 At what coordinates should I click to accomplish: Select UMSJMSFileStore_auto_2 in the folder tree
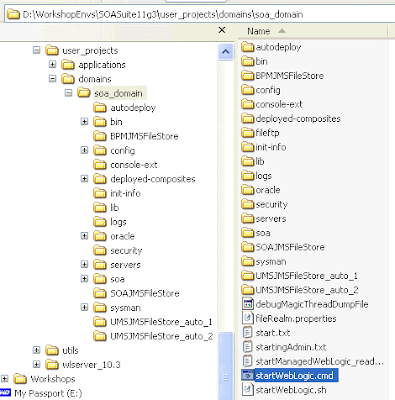coord(161,336)
